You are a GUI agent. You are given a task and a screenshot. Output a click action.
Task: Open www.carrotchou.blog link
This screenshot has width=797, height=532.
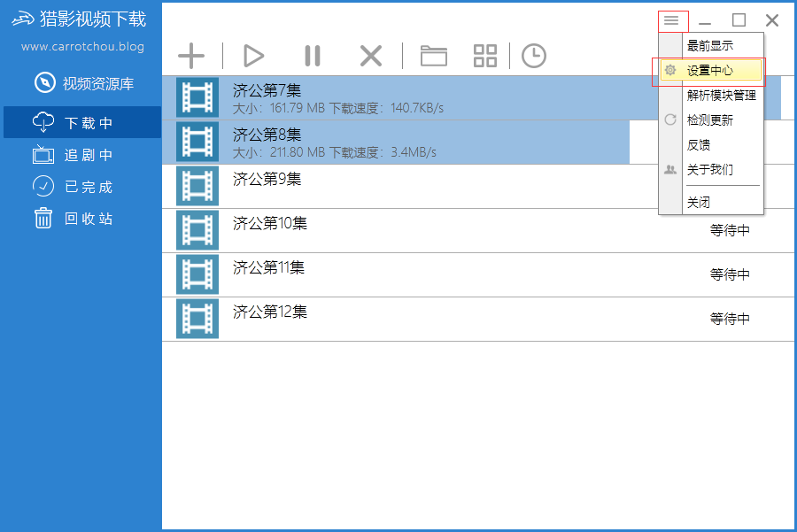[x=82, y=47]
